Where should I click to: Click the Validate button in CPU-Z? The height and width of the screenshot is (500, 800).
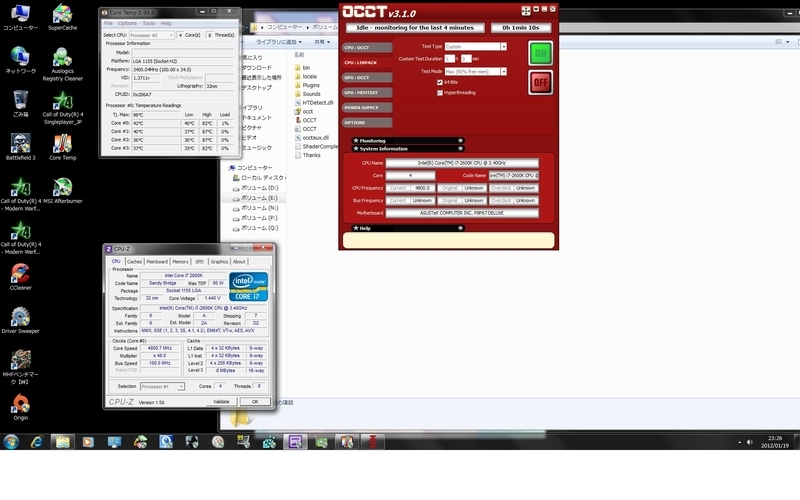click(x=221, y=402)
